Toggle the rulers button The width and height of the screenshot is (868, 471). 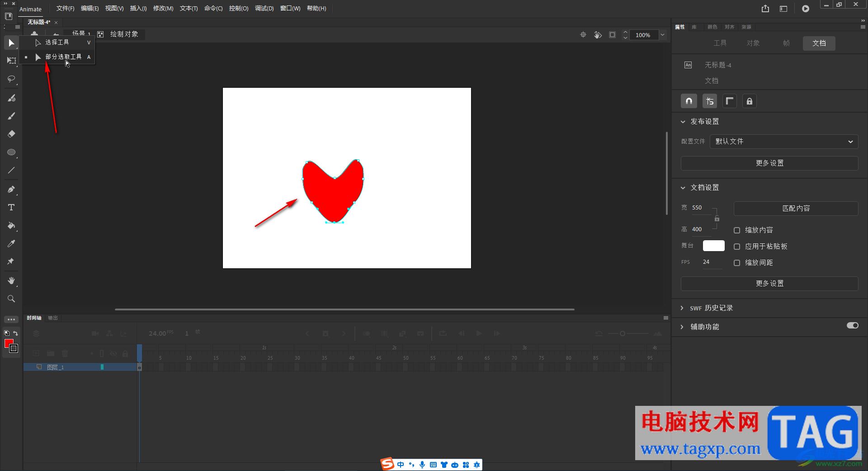click(729, 101)
